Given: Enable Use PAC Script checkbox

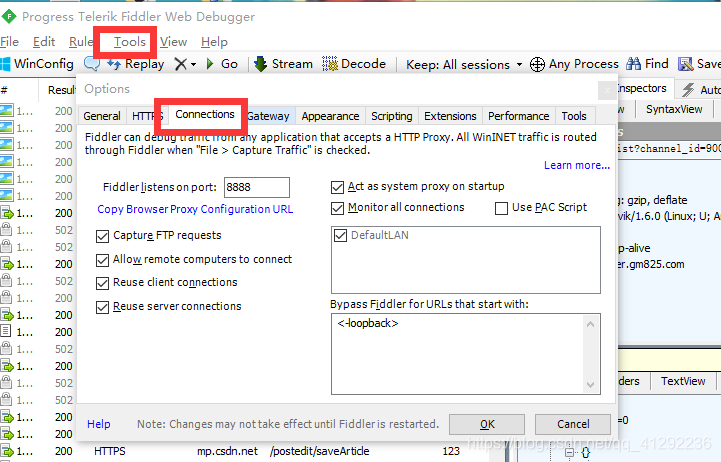Looking at the screenshot, I should click(x=501, y=208).
